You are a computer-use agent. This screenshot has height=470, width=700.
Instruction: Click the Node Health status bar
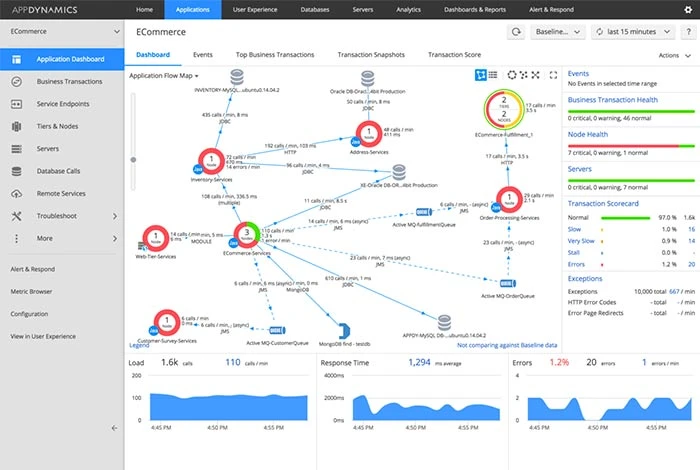pyautogui.click(x=631, y=146)
